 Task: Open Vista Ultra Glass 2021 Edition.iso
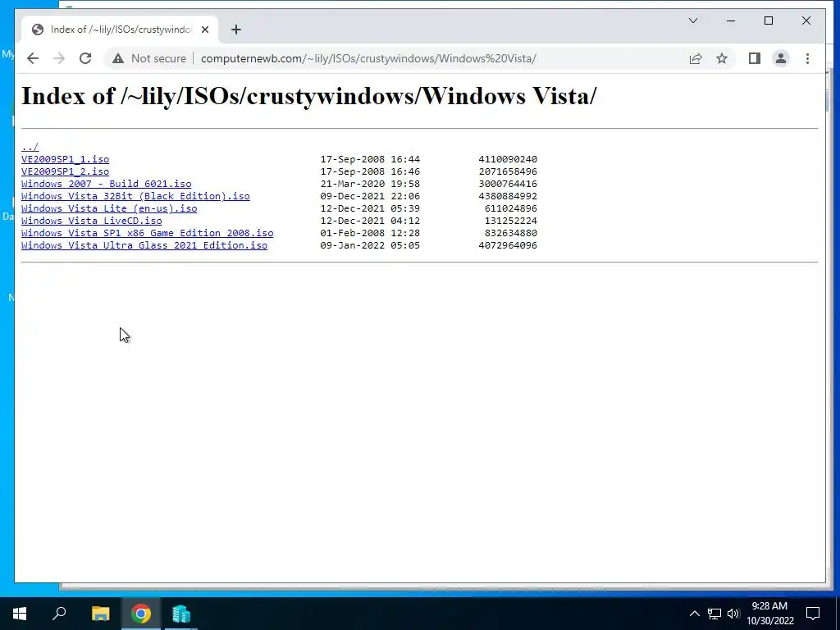click(144, 245)
